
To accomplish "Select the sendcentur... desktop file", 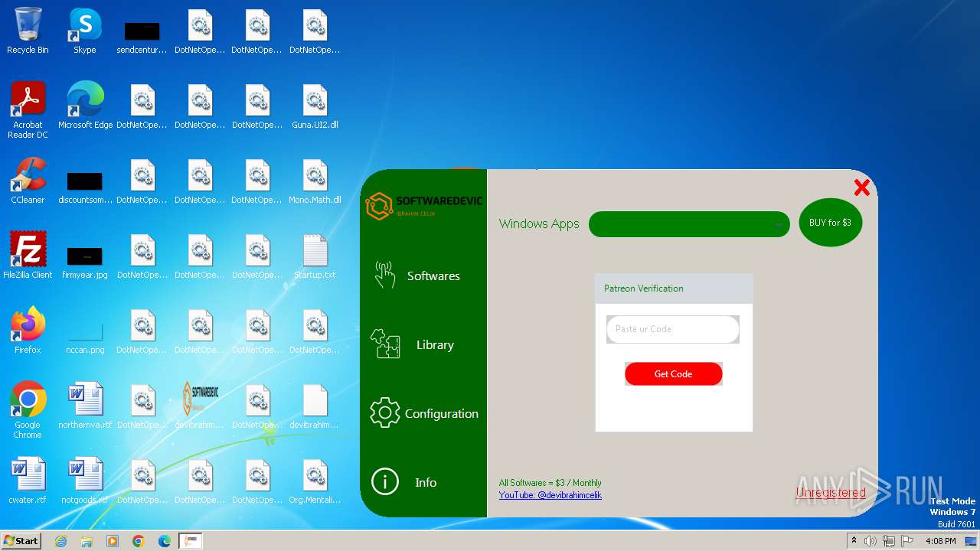I will click(142, 37).
